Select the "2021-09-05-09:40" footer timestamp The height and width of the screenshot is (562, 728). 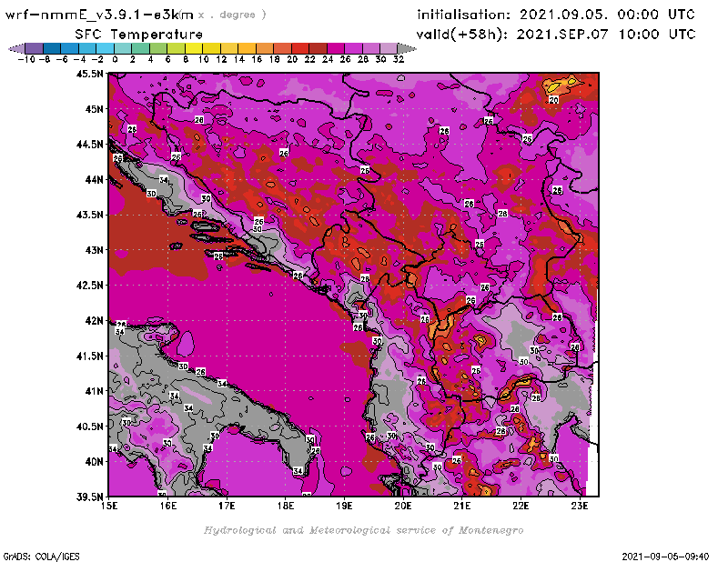665,557
